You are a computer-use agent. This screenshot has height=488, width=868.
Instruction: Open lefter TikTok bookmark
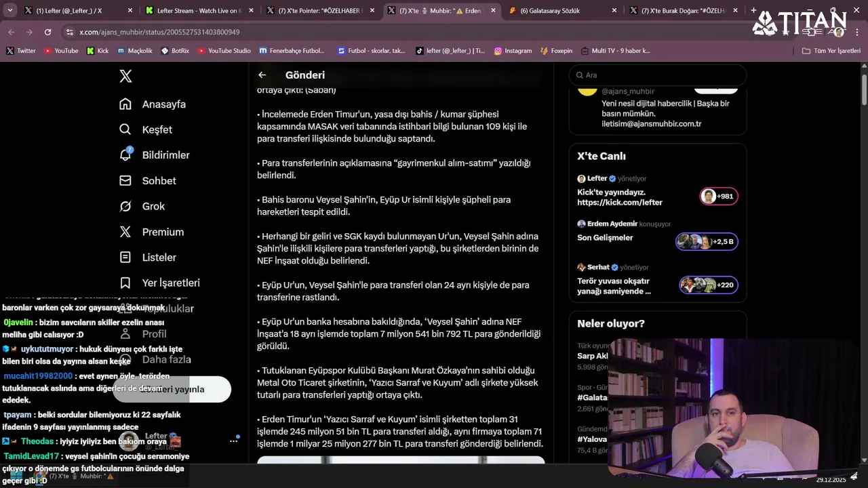click(x=450, y=51)
